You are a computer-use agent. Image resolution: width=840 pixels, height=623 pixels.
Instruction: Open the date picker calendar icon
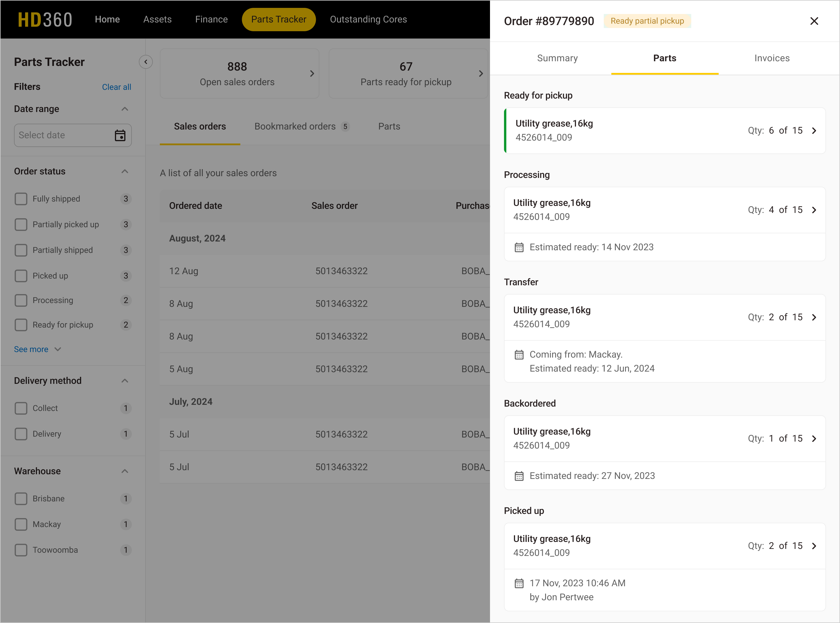click(120, 135)
